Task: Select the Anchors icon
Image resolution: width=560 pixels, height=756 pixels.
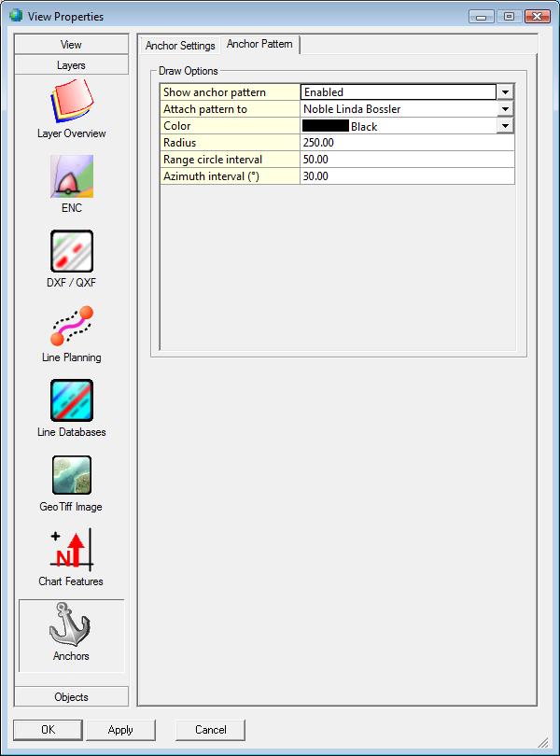Action: 70,624
